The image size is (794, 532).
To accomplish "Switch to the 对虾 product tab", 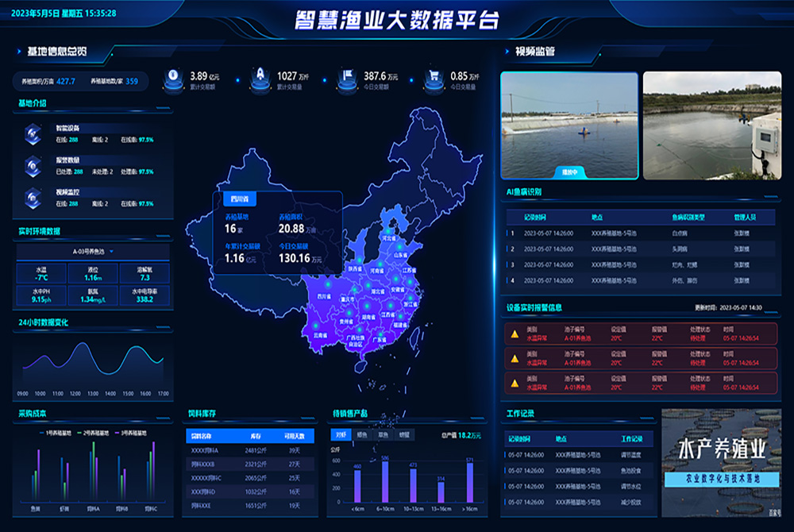I will click(x=341, y=435).
